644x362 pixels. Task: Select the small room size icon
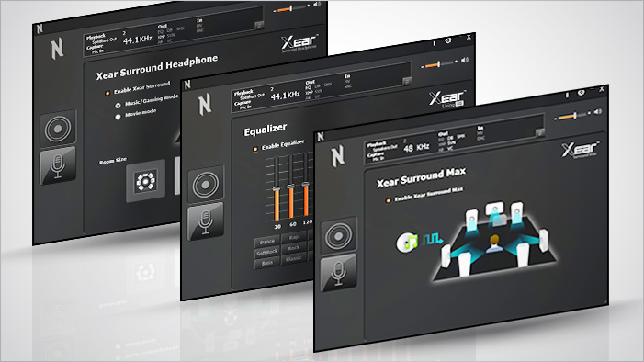pos(145,181)
